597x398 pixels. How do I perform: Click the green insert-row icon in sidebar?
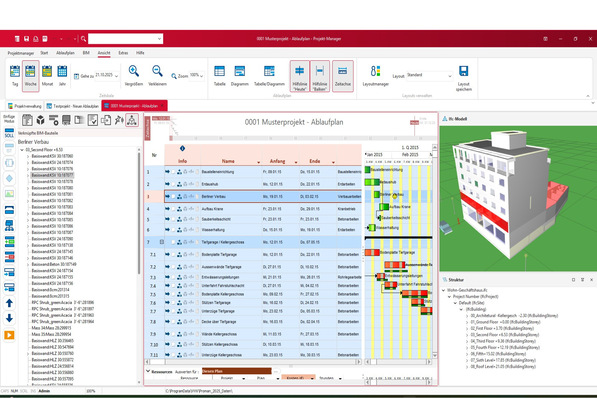[x=9, y=241]
